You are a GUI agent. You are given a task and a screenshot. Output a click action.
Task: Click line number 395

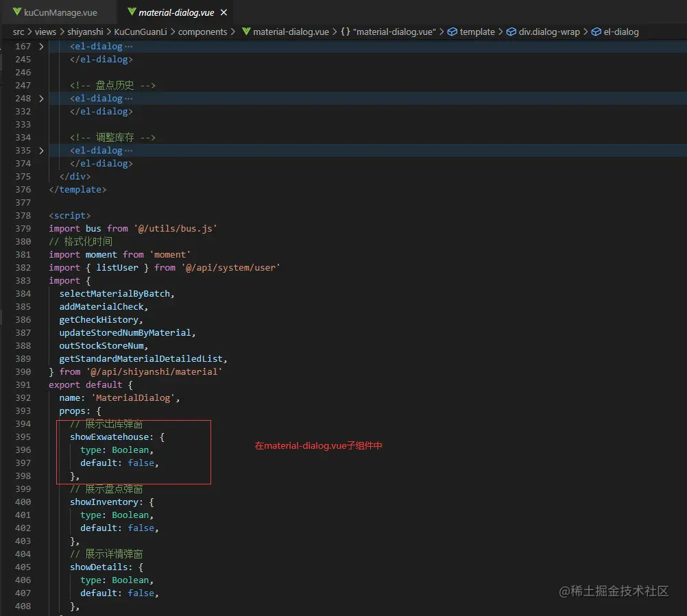[x=23, y=437]
